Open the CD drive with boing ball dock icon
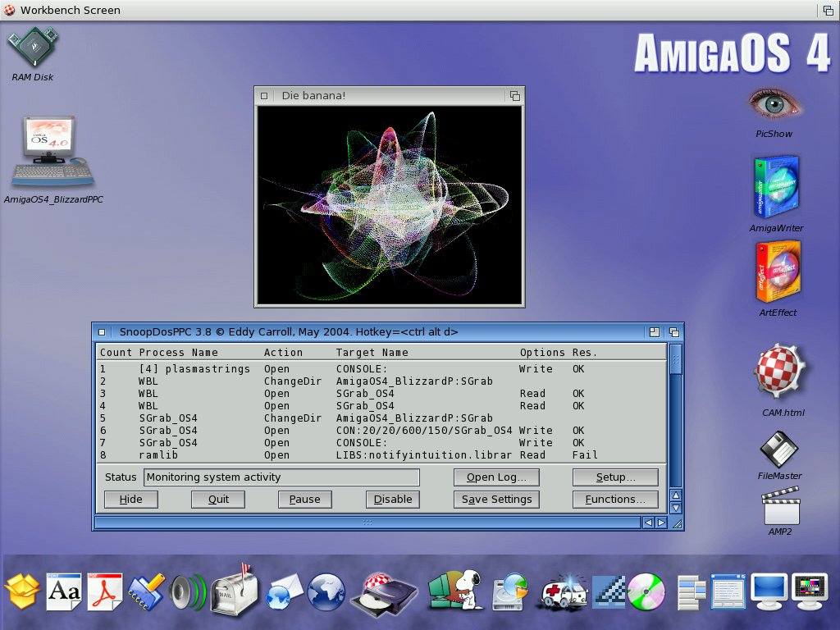Viewport: 840px width, 630px height. (384, 594)
